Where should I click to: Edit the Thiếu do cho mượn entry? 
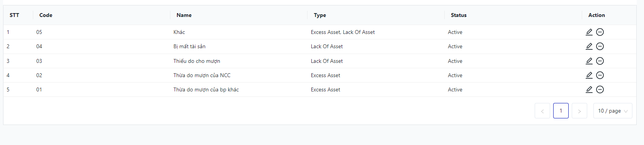click(x=589, y=61)
